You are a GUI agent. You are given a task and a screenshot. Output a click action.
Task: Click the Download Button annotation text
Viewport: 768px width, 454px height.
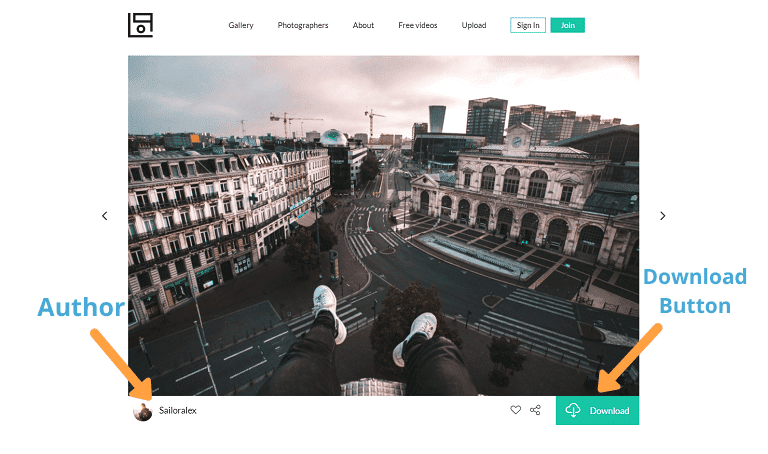pyautogui.click(x=694, y=290)
